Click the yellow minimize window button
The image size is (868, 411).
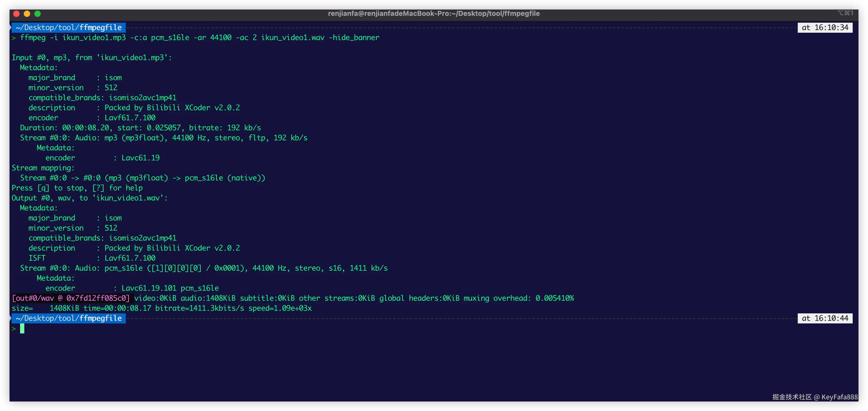[27, 13]
